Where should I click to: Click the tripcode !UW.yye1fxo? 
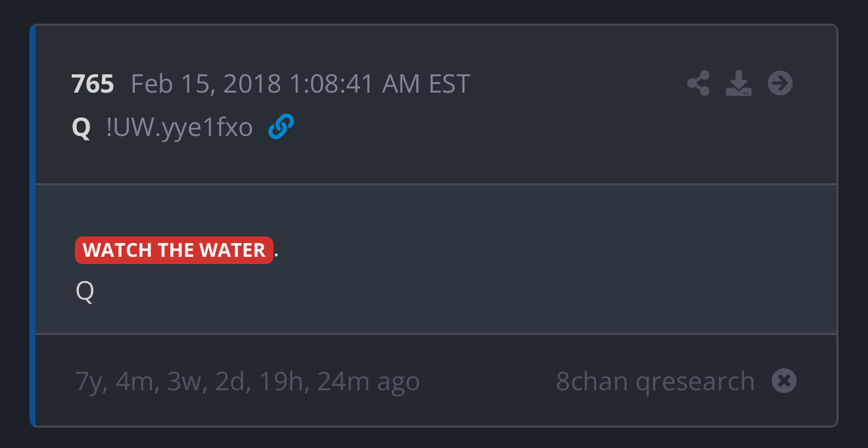coord(180,127)
